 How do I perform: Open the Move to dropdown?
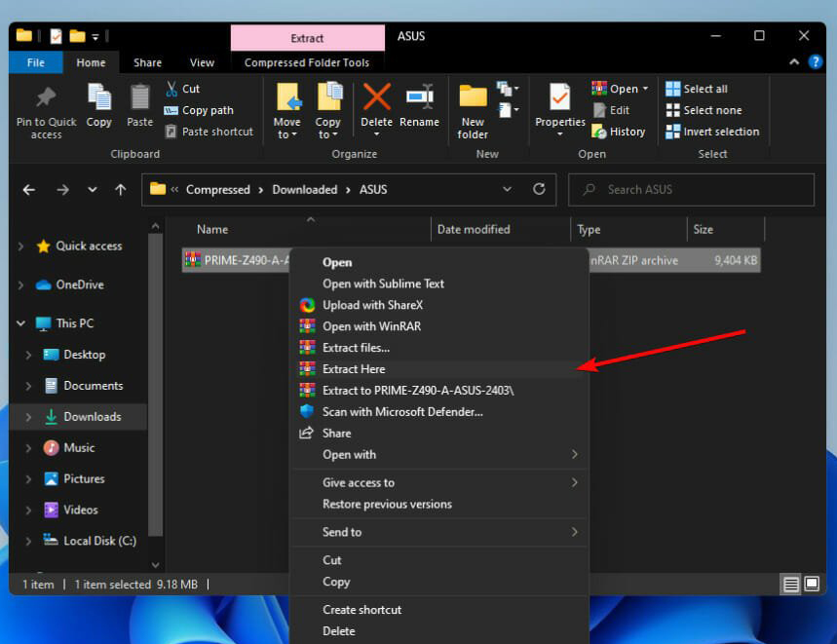(x=287, y=129)
